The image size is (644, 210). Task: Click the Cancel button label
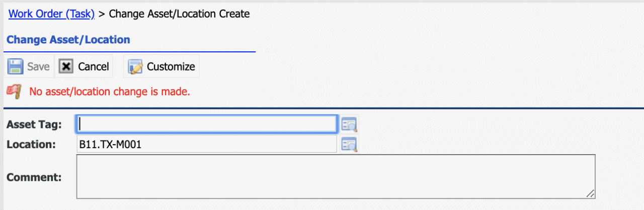click(94, 66)
